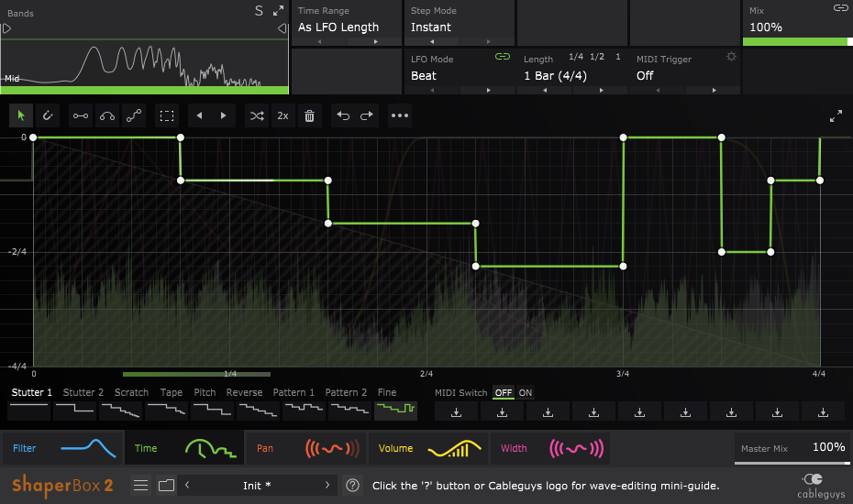Image resolution: width=853 pixels, height=504 pixels.
Task: Shift wave left with arrow
Action: pyautogui.click(x=200, y=115)
